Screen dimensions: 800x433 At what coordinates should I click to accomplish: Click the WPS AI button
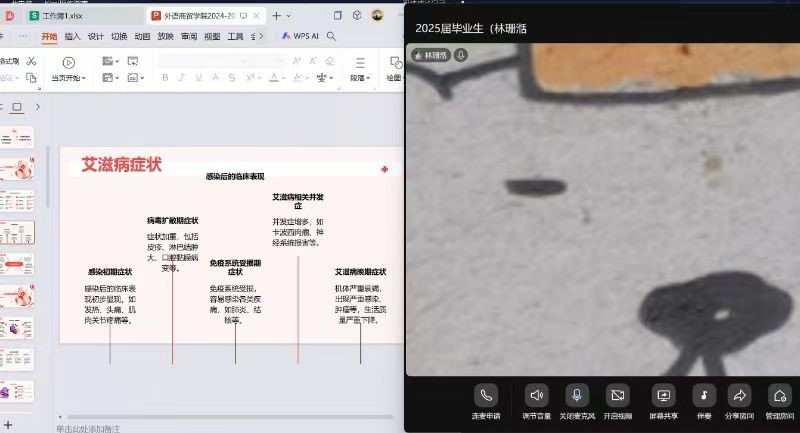pos(300,36)
